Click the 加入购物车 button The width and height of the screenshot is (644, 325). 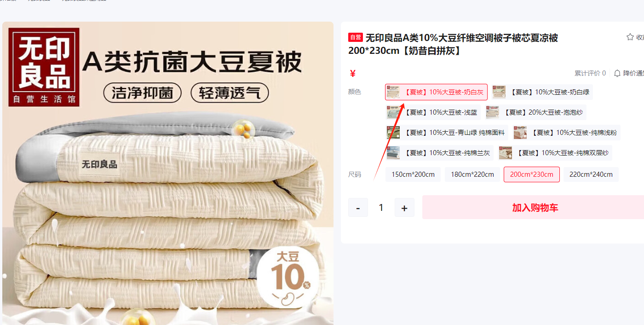[535, 207]
